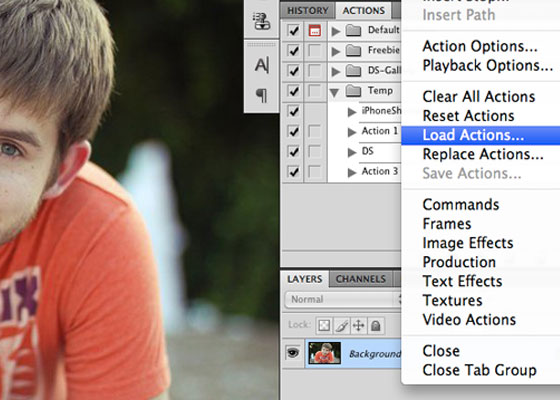The width and height of the screenshot is (560, 400).
Task: Select folder icon of Default set
Action: 353,31
